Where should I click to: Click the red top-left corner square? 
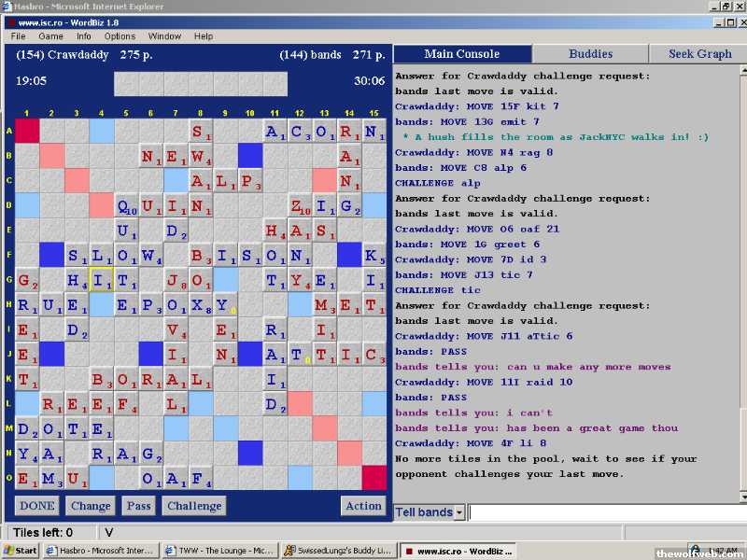pyautogui.click(x=27, y=132)
